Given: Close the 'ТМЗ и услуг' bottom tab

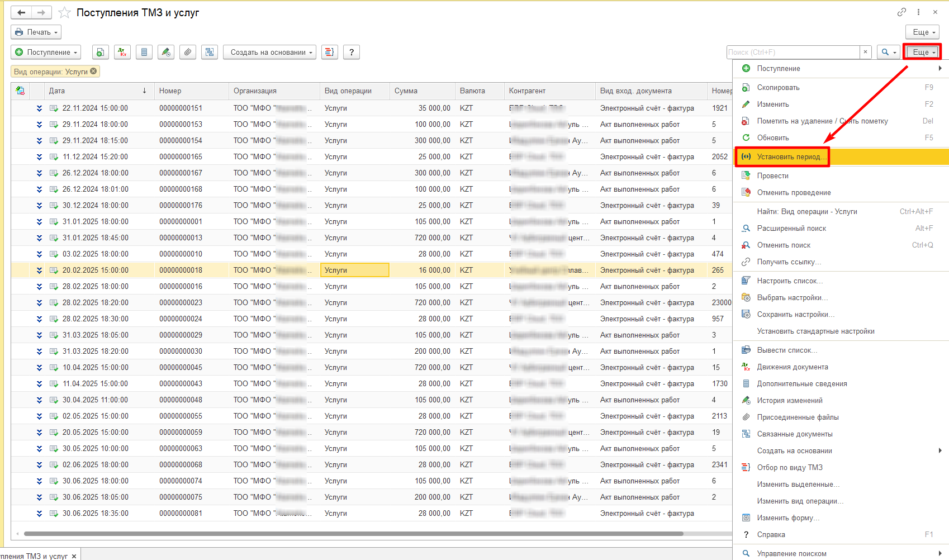Looking at the screenshot, I should (x=74, y=556).
